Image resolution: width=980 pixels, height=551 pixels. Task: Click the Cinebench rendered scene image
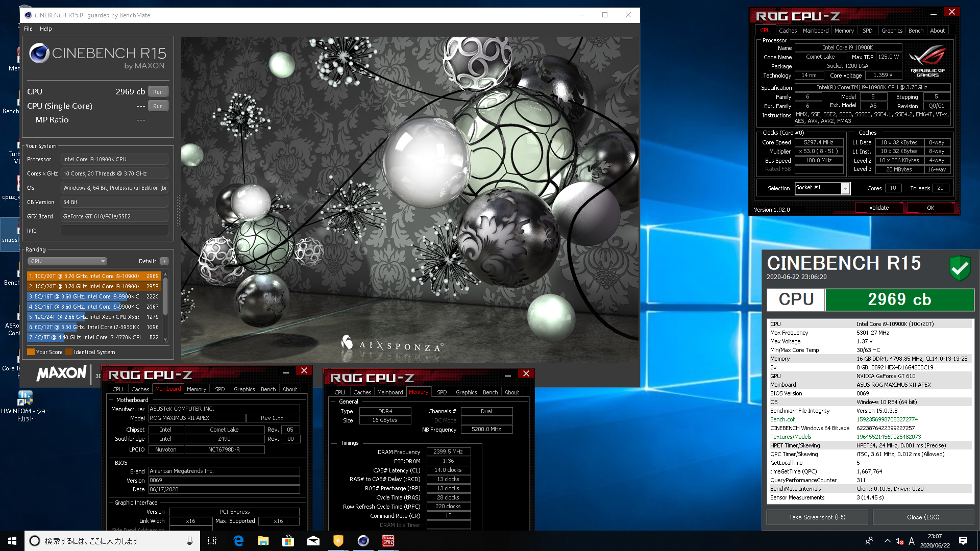click(x=409, y=199)
